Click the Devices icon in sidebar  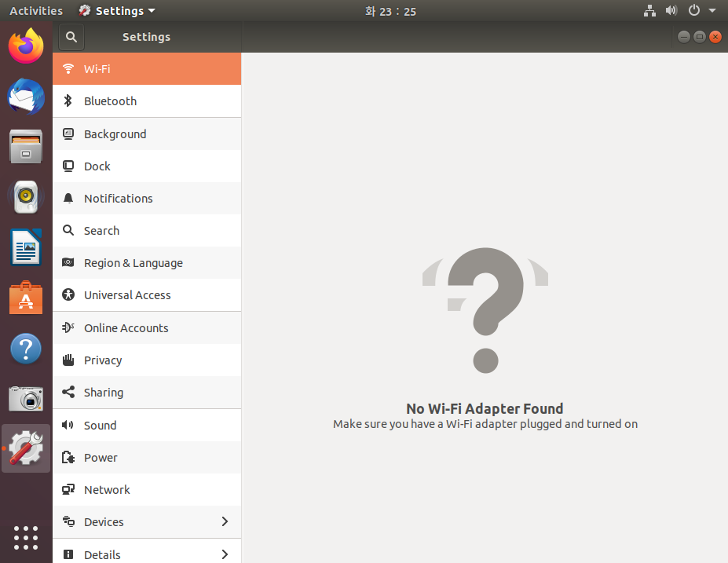[68, 521]
